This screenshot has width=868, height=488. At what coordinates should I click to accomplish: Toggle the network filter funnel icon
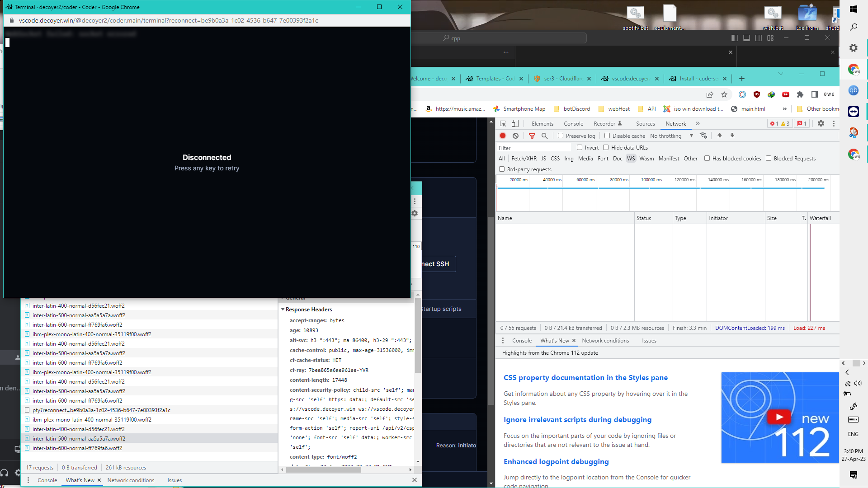pos(532,136)
